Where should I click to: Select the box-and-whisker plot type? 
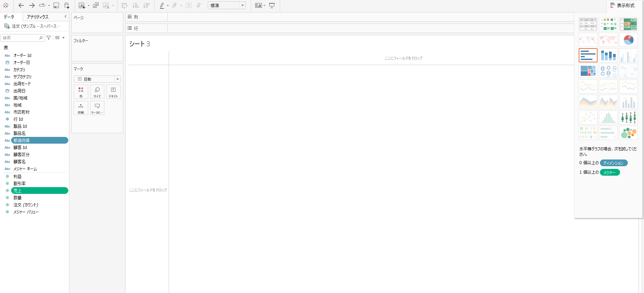[x=629, y=117]
